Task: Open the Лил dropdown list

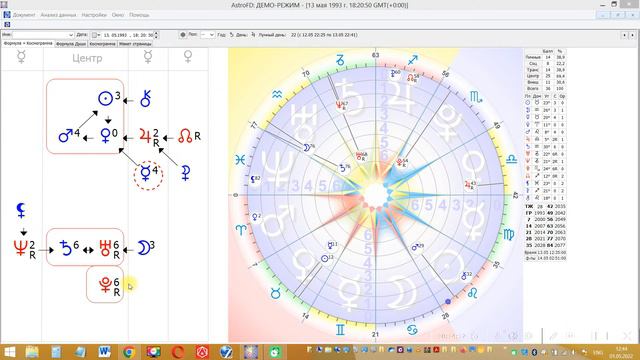Action: coord(211,35)
